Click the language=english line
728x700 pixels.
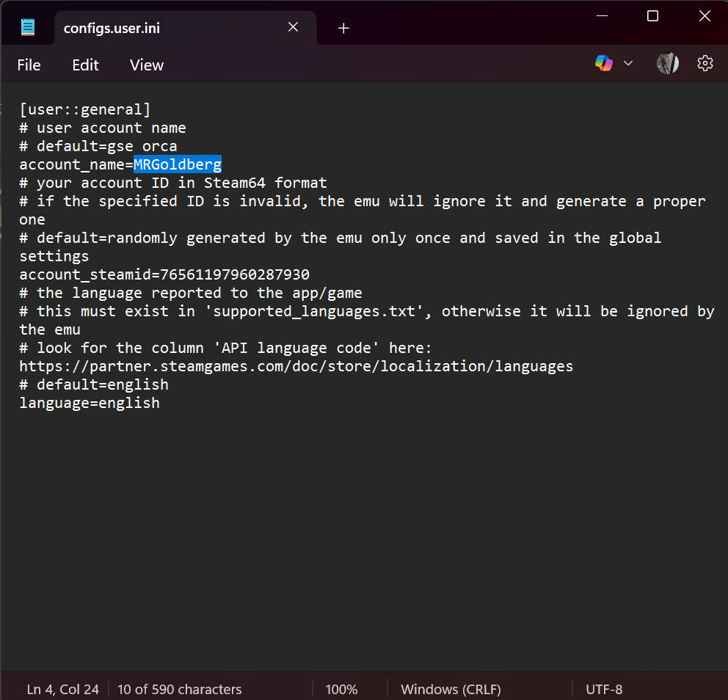tap(90, 403)
